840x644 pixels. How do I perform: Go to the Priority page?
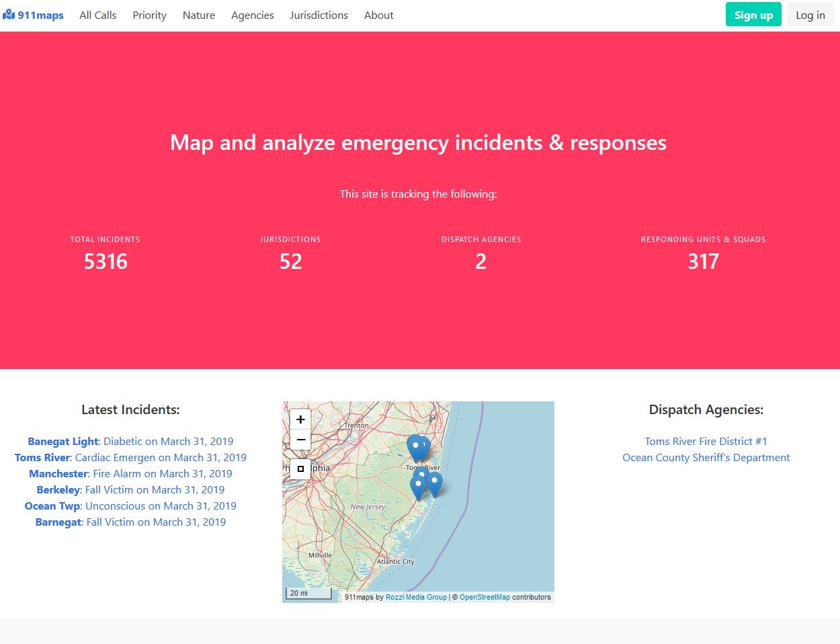point(149,15)
